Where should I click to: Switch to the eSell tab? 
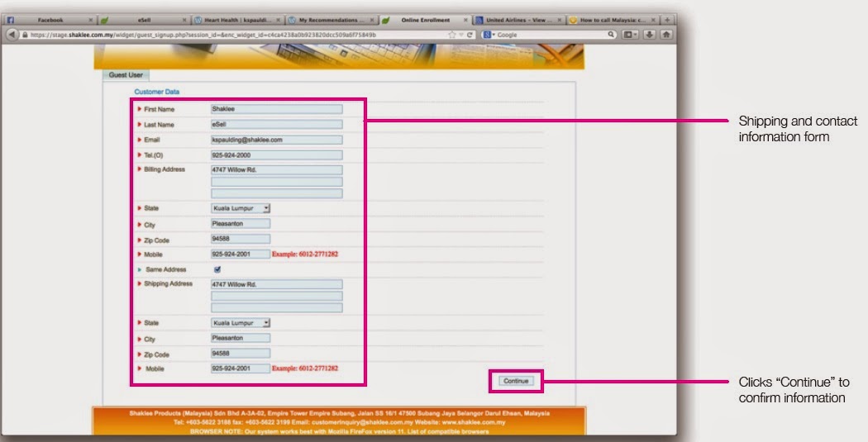[144, 20]
